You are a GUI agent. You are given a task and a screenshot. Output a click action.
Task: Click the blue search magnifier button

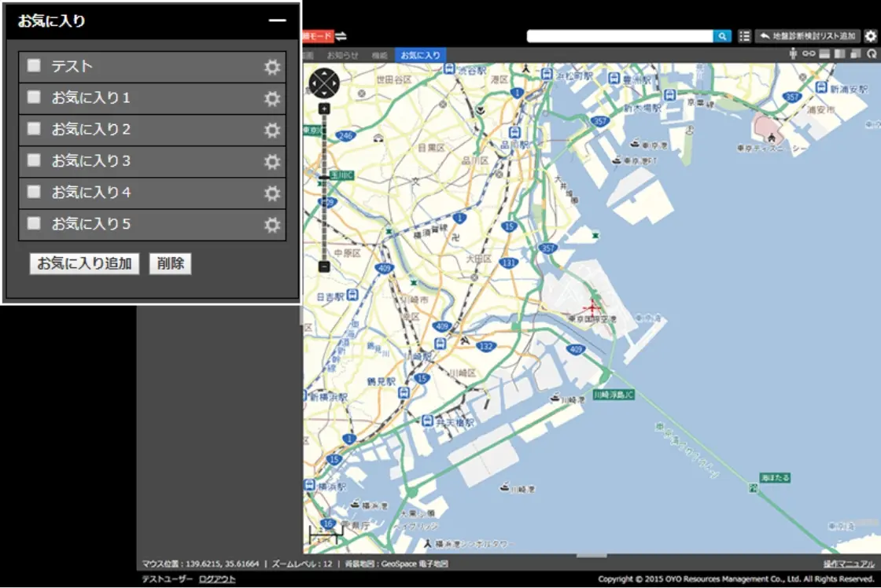722,36
